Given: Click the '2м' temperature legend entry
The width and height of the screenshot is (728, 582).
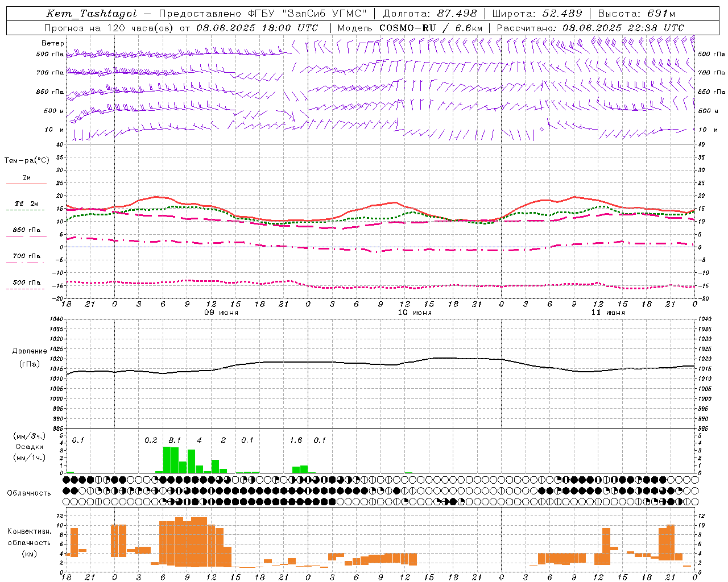Looking at the screenshot, I should (x=26, y=178).
